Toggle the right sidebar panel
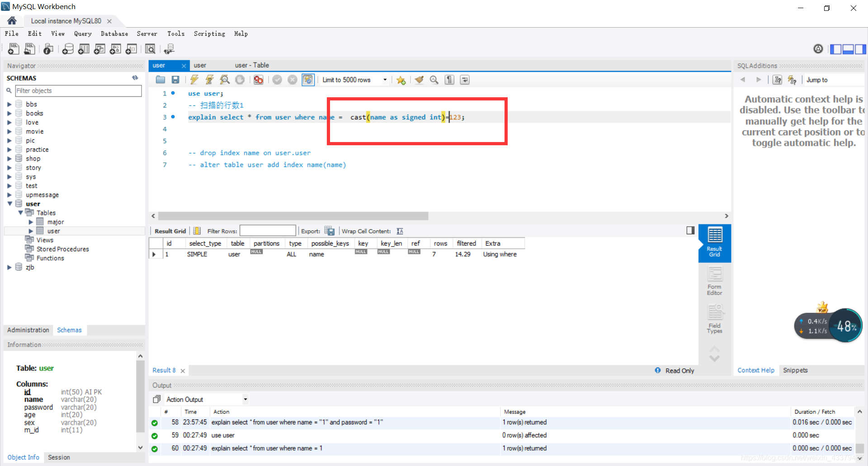The width and height of the screenshot is (868, 466). coord(860,49)
